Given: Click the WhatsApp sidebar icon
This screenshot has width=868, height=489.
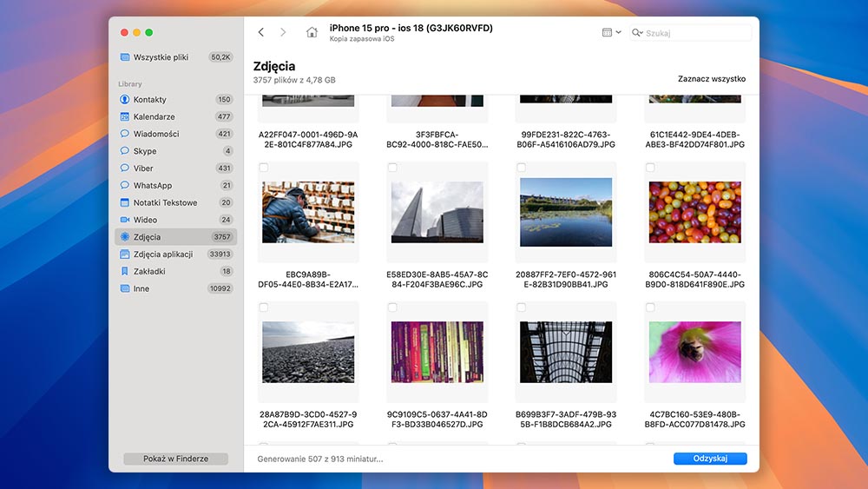Looking at the screenshot, I should (x=124, y=186).
